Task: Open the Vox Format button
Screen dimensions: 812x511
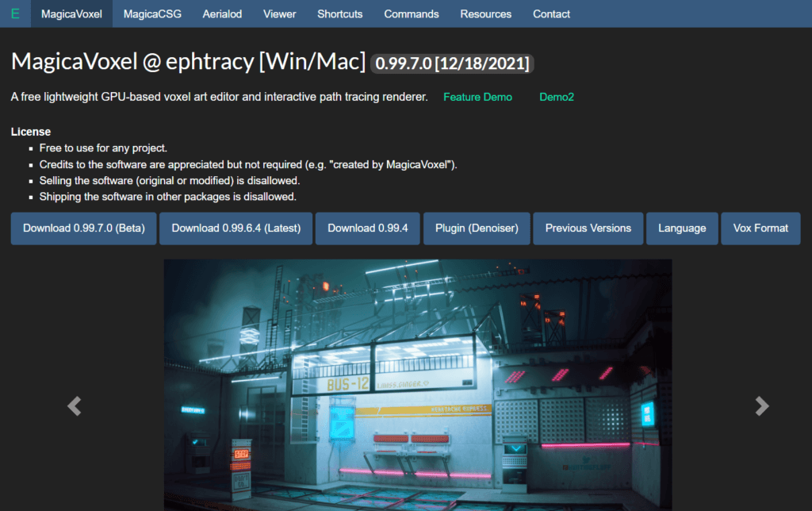Action: pos(760,228)
